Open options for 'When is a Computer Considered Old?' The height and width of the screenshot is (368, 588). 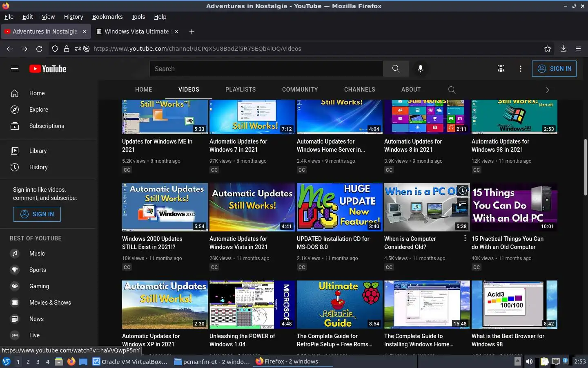coord(465,238)
